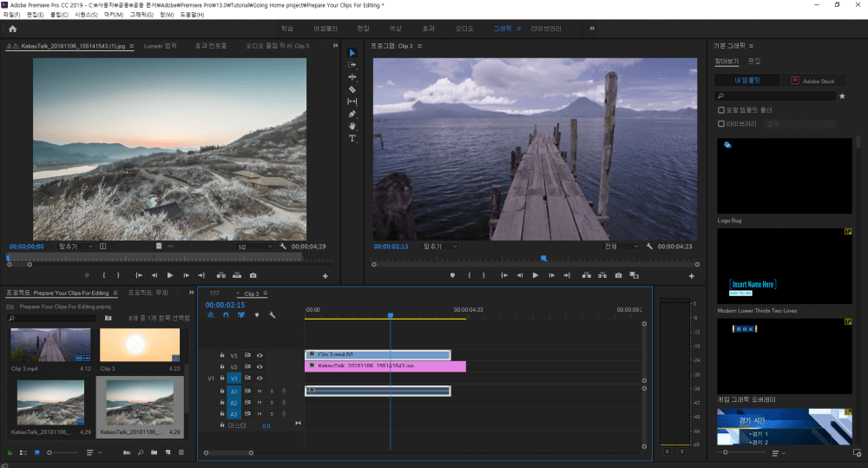
Task: Switch to the 오디오 workspace tab
Action: 464,29
